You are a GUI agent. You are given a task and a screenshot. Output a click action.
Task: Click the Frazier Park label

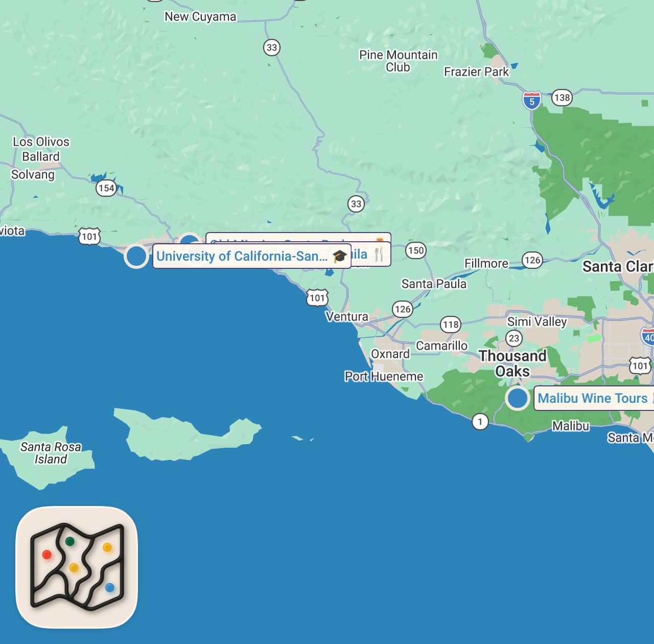tap(477, 72)
